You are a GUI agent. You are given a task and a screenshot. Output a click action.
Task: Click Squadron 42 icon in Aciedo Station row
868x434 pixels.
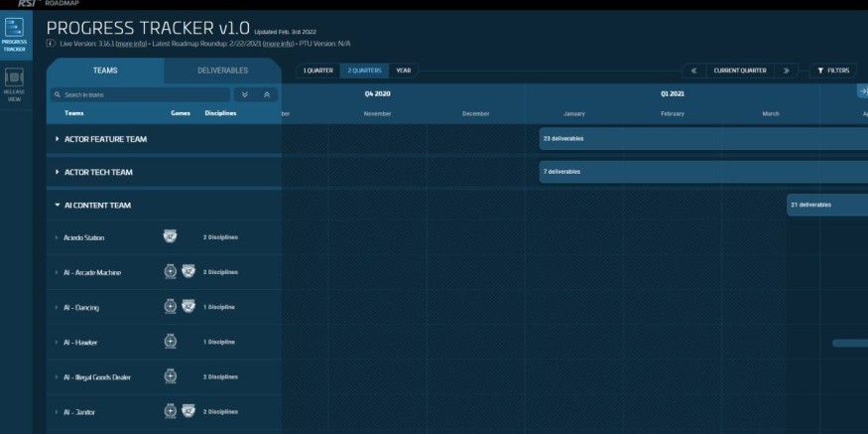(170, 236)
